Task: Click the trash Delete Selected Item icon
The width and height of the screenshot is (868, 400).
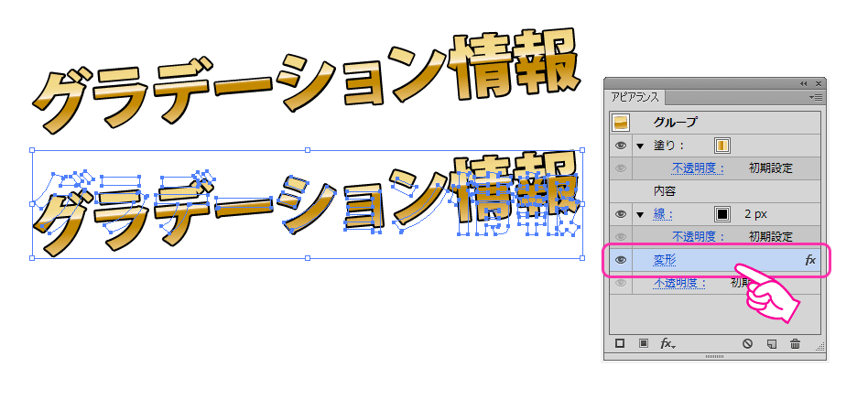Action: (x=795, y=344)
